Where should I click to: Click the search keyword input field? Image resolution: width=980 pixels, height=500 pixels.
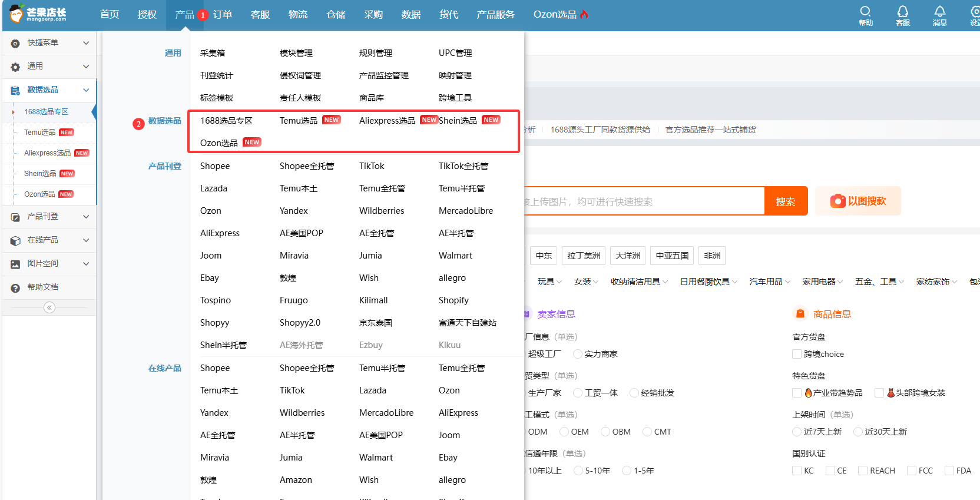tap(644, 201)
